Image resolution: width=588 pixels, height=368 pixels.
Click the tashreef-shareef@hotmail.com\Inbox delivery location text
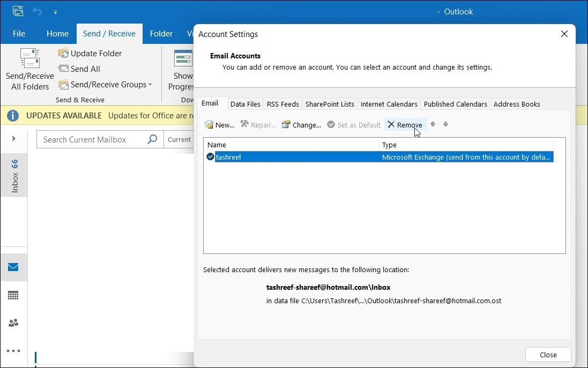point(328,288)
